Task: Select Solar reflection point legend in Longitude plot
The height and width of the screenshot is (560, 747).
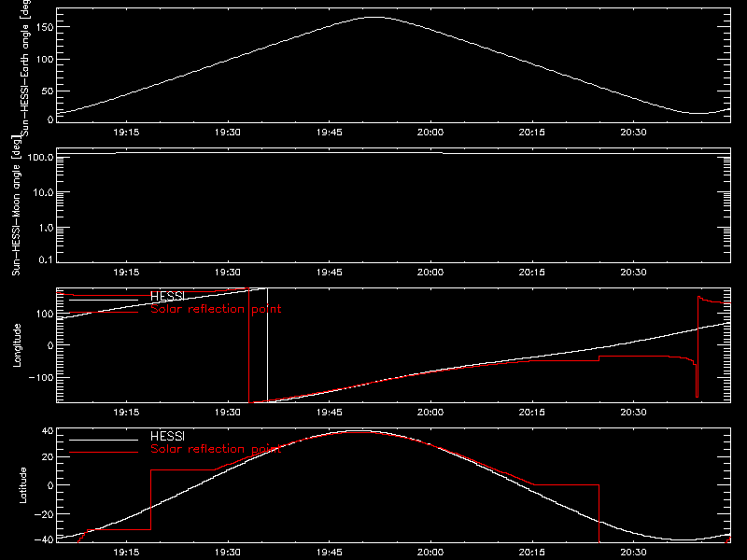Action: [216, 309]
